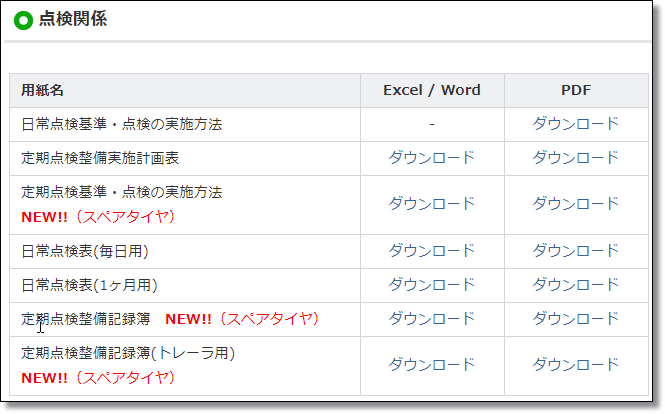Screen dimensions: 665x414
Task: Click the 用紙名 column header
Action: [42, 90]
